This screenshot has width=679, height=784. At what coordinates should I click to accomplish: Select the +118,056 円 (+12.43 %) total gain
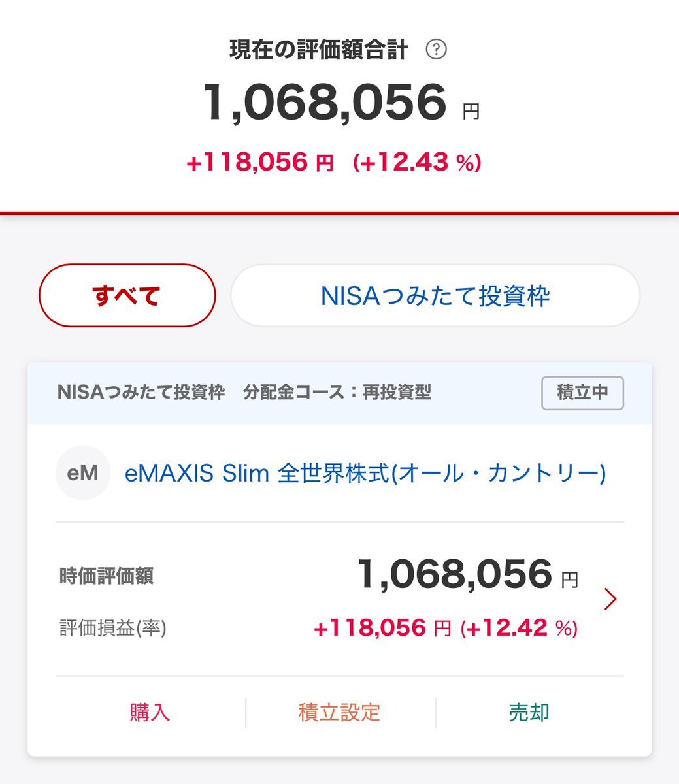334,162
